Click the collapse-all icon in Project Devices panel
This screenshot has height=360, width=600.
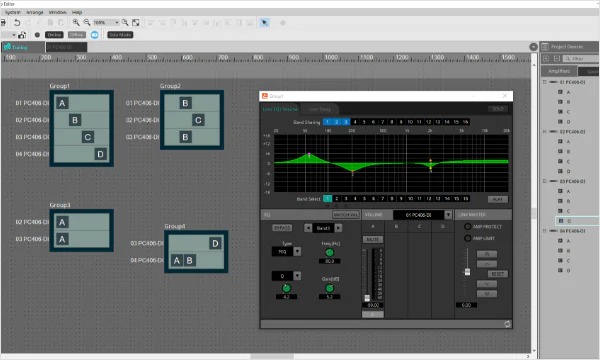tap(557, 59)
